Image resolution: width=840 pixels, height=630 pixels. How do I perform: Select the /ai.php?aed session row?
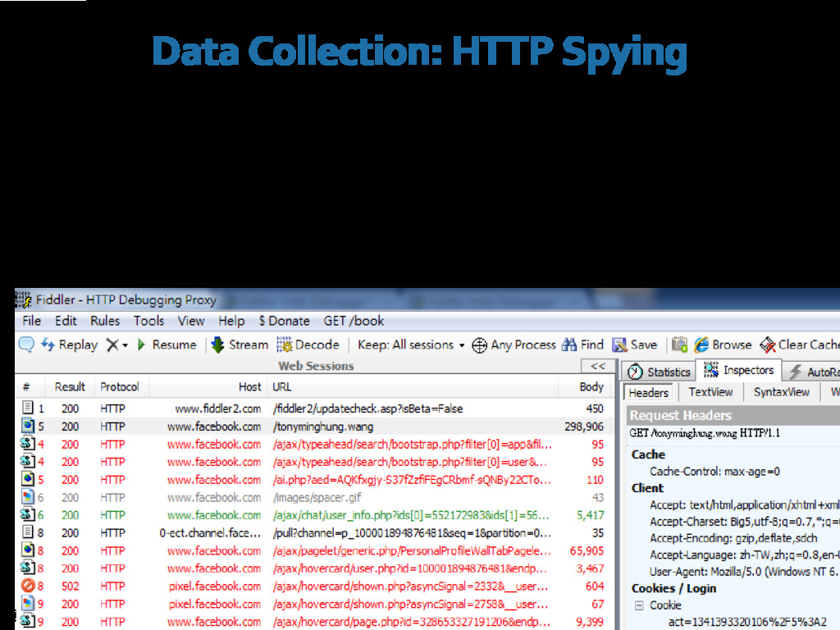[x=316, y=479]
